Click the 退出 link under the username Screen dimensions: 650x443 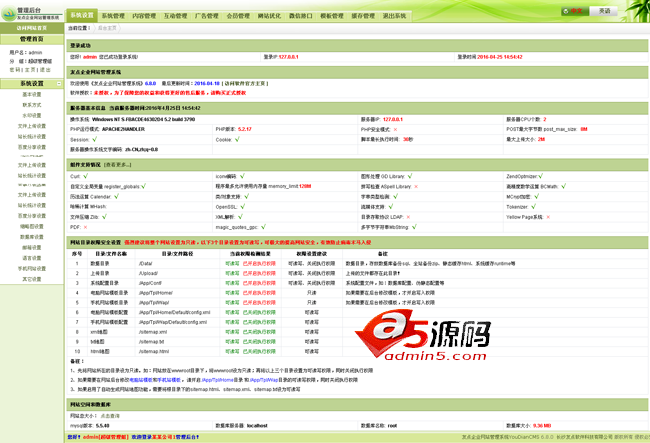[x=45, y=70]
